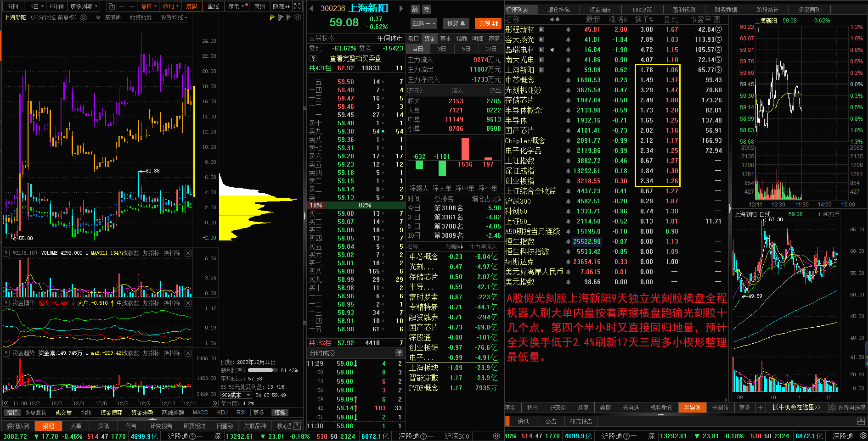868x441 pixels.
Task: Expand the chevron beside 深股通
Action: 98,17
